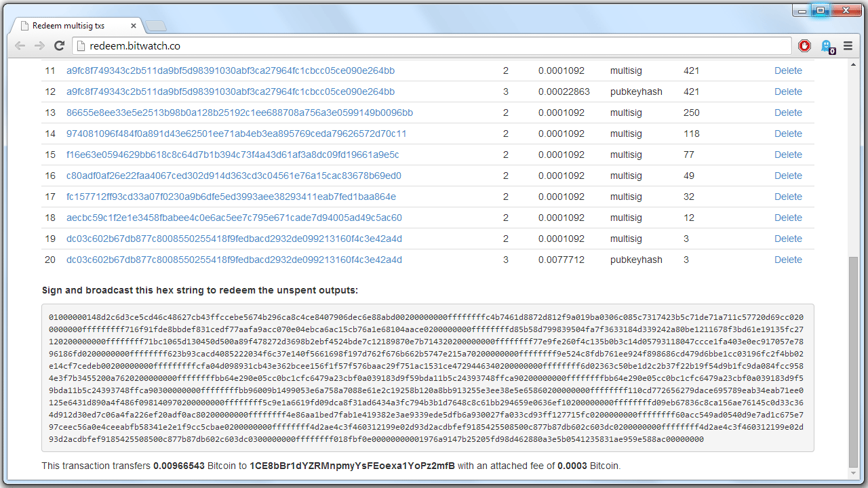Open the Chrome hamburger menu
Viewport: 868px width, 488px height.
coord(848,46)
